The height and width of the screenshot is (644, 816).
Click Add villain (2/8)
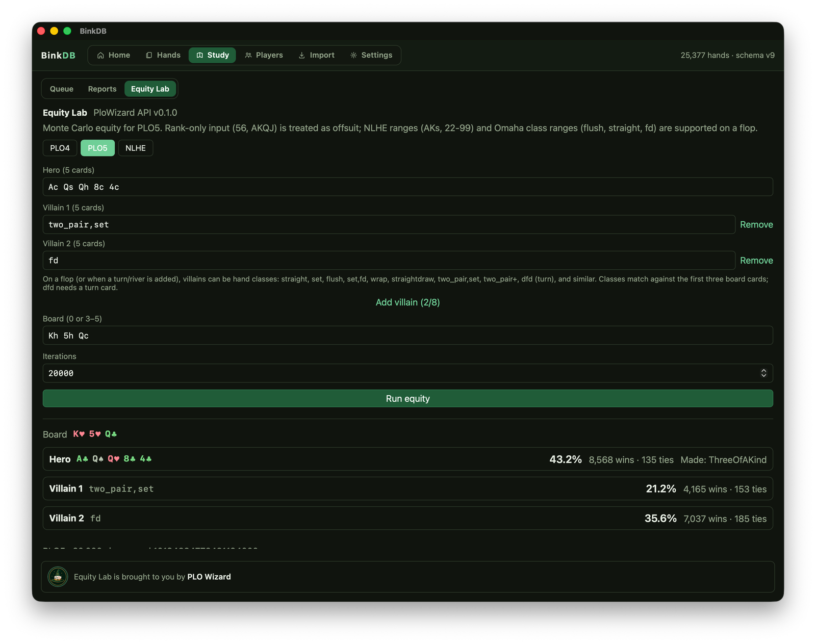[408, 302]
